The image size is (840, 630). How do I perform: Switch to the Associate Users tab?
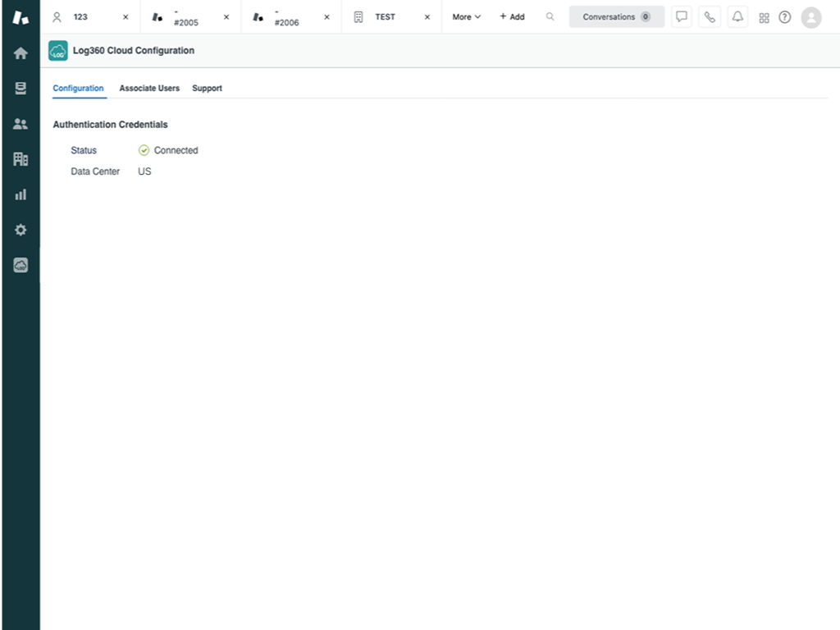pyautogui.click(x=149, y=88)
